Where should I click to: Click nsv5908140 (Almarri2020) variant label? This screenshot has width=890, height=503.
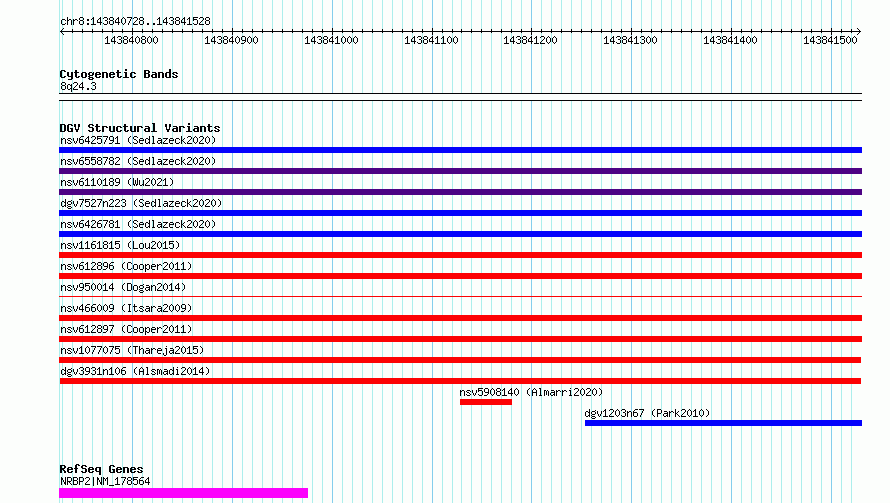[x=531, y=392]
